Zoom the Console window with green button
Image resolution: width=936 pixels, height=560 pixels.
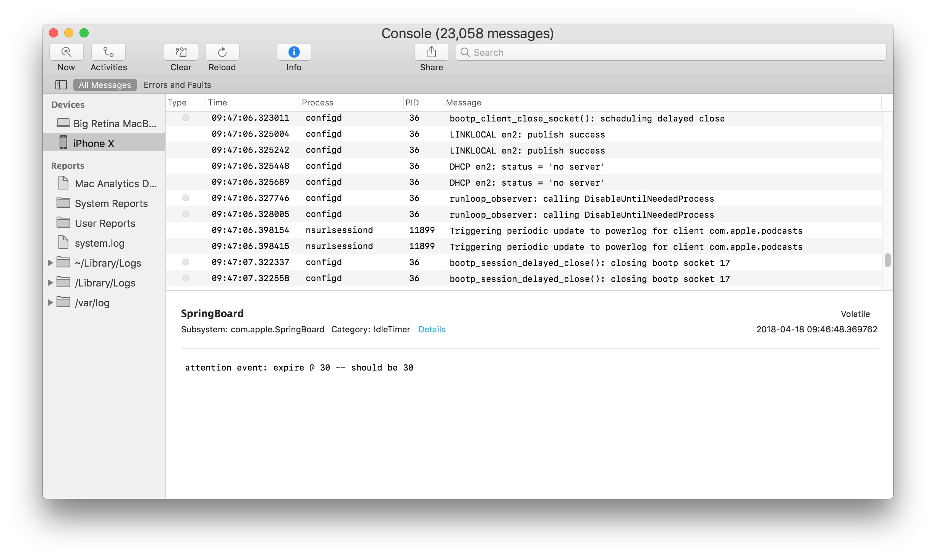(x=84, y=33)
